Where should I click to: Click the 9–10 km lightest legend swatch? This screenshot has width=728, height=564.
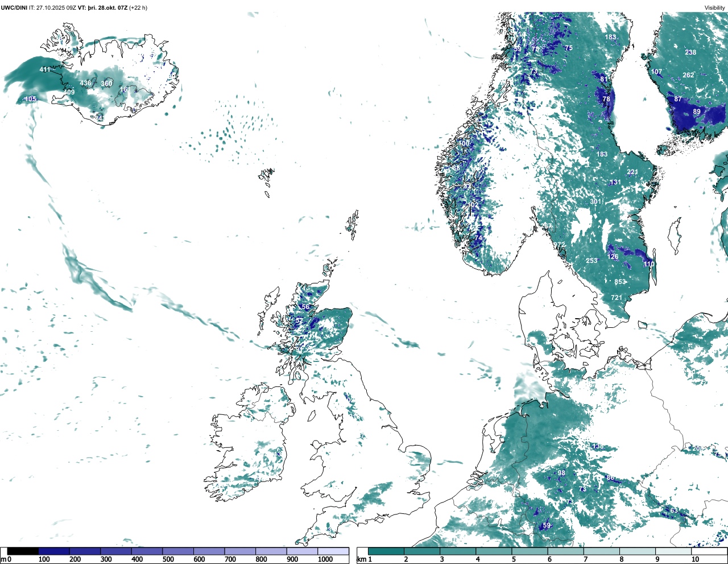pos(674,551)
